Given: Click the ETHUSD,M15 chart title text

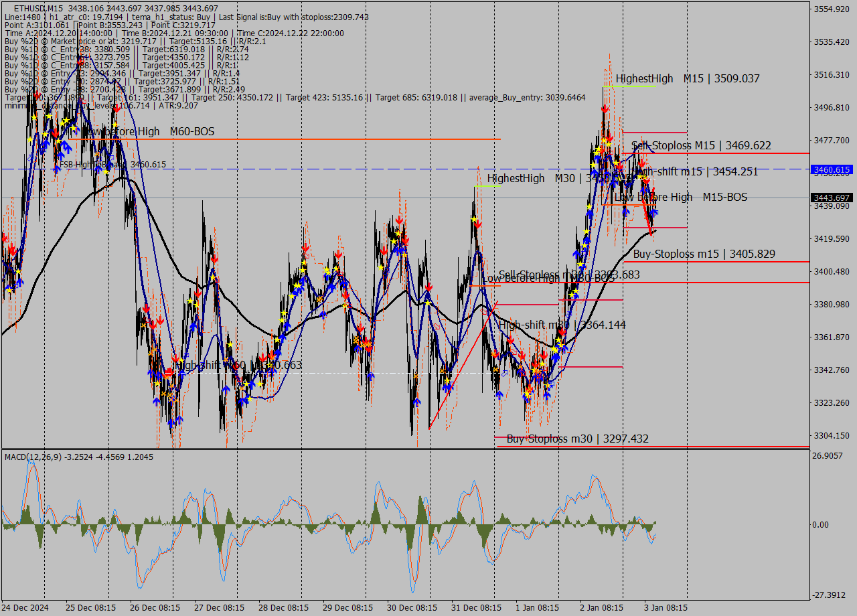Looking at the screenshot, I should coord(39,7).
